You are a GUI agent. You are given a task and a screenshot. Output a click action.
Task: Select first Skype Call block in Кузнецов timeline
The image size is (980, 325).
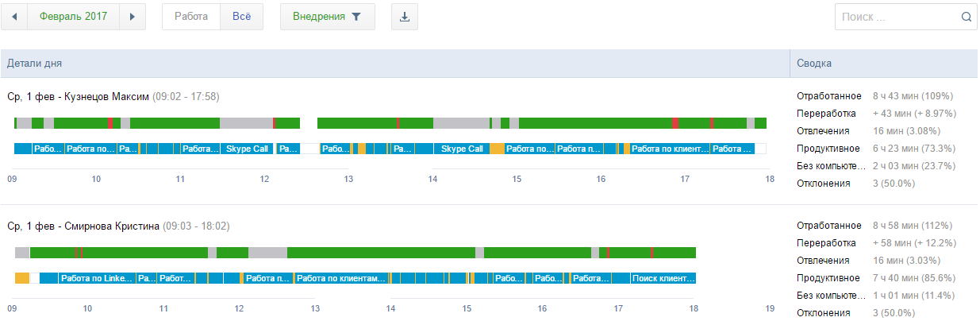[x=248, y=149]
